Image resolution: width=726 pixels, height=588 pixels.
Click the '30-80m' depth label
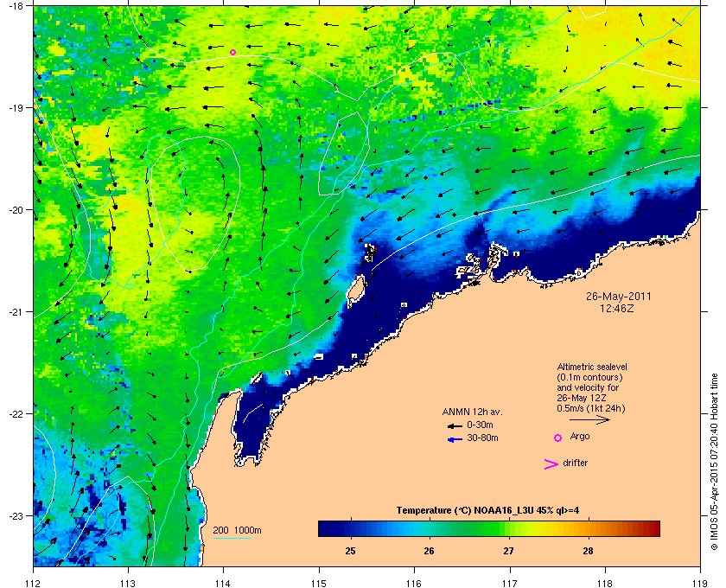pos(482,438)
